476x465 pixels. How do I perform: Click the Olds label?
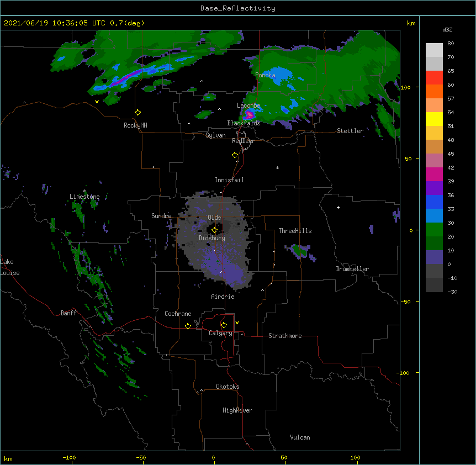[x=214, y=218]
